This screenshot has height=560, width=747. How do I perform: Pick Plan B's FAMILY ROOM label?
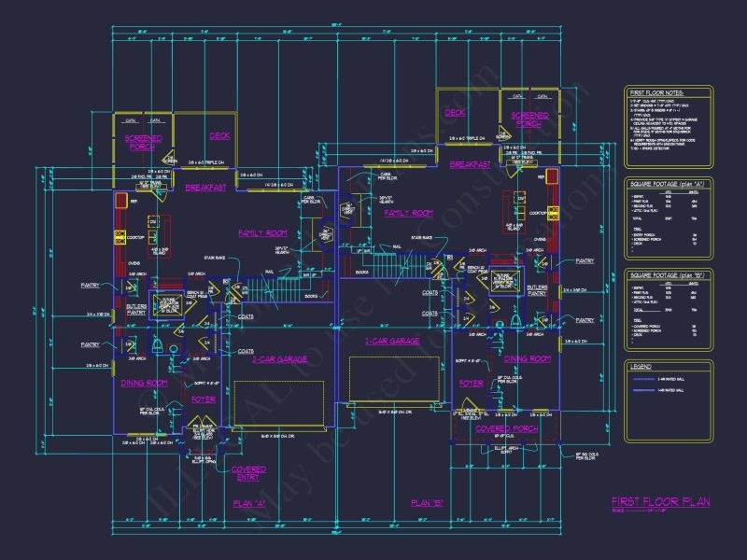click(x=408, y=213)
